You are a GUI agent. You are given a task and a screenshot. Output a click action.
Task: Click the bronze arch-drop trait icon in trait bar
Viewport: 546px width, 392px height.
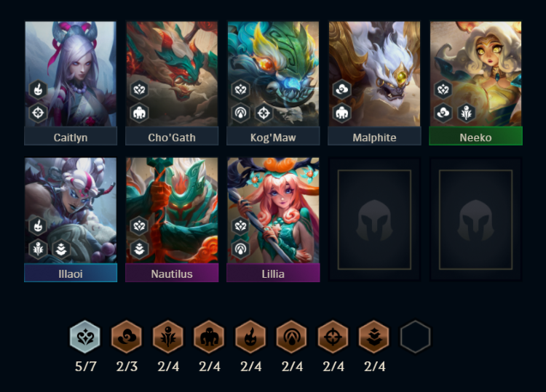tap(292, 337)
